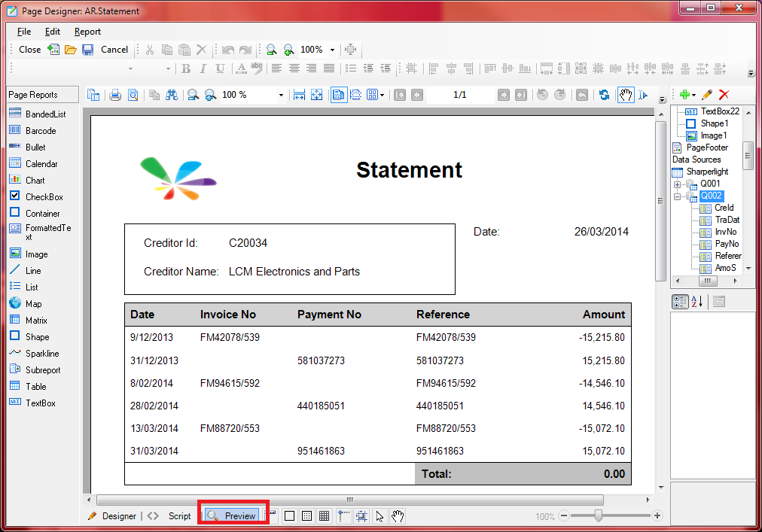This screenshot has height=532, width=762.
Task: Toggle the bottom Pan hand mode icon
Action: 398,516
